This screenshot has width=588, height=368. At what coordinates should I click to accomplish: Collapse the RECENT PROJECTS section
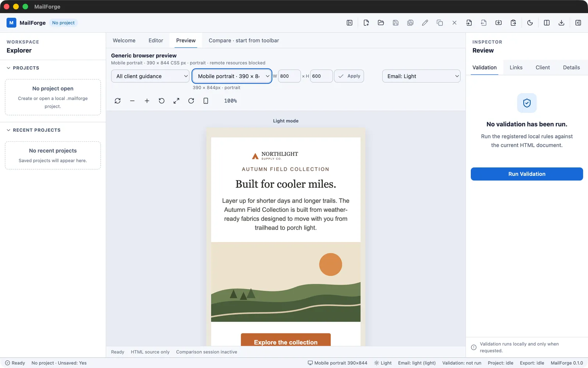pos(33,130)
